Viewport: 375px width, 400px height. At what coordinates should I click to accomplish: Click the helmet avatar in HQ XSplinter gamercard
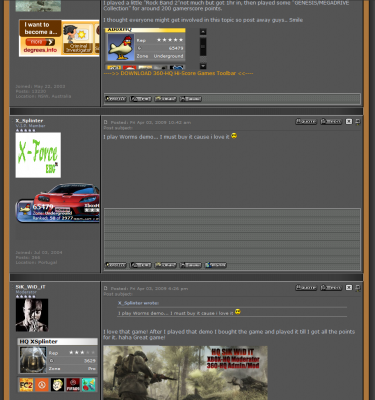[x=33, y=360]
